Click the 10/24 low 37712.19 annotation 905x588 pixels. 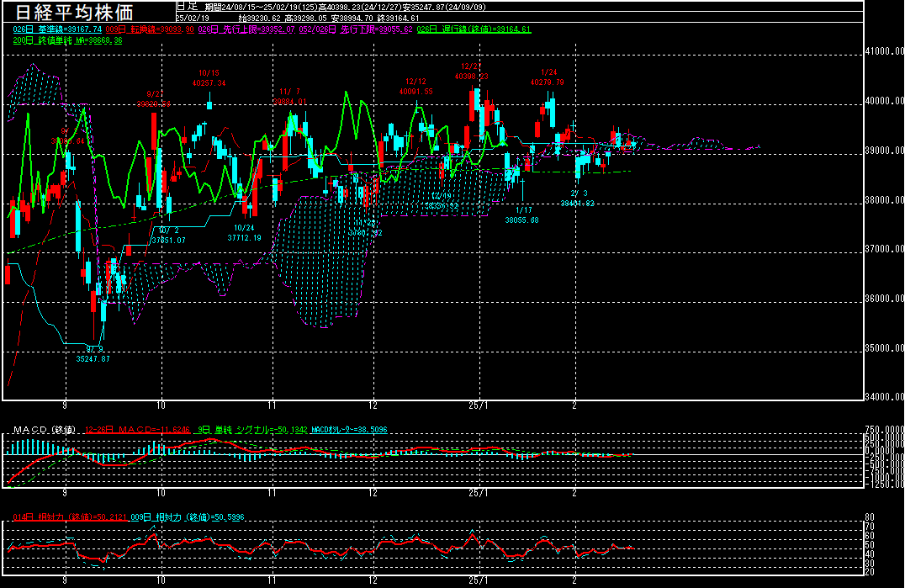(x=244, y=232)
